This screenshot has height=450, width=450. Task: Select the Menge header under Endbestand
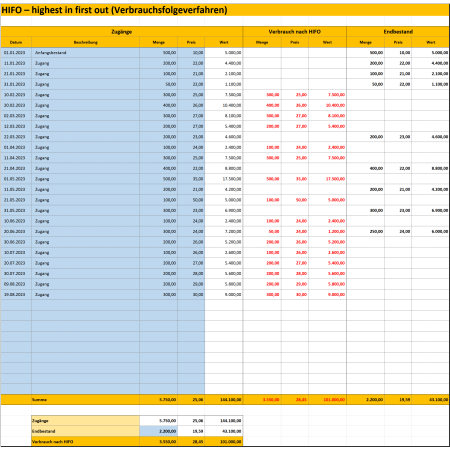point(366,42)
